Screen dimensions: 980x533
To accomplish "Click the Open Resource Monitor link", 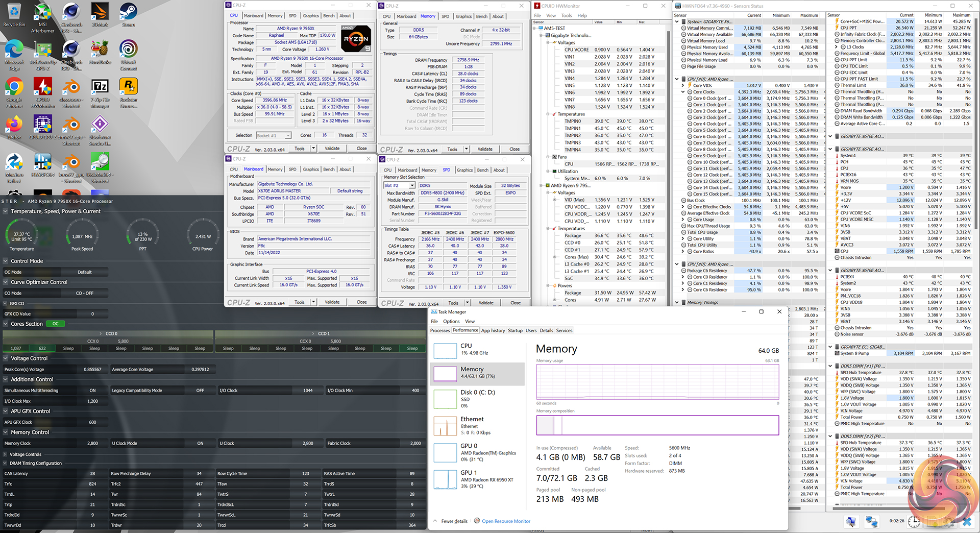I will pos(505,521).
